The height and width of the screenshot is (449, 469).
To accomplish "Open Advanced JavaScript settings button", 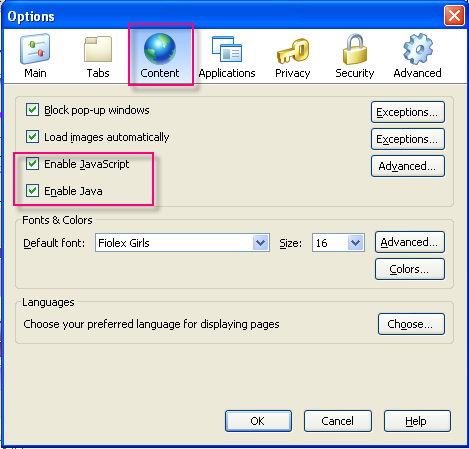I will 408,166.
